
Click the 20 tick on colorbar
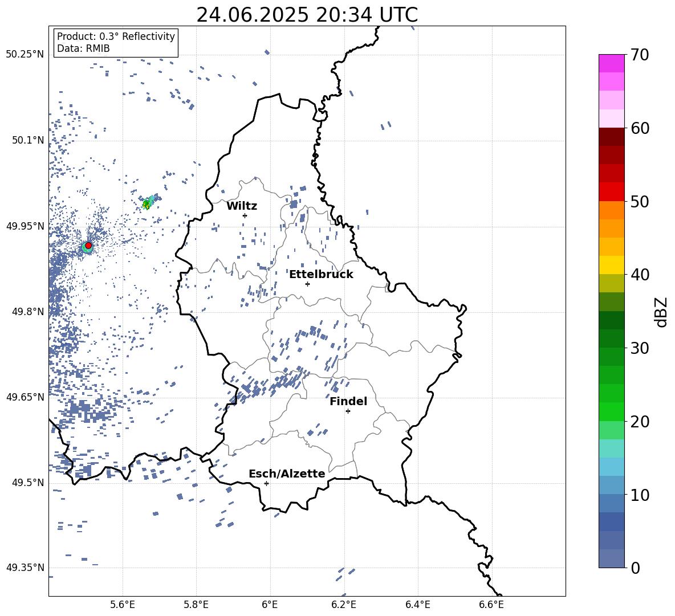point(640,421)
